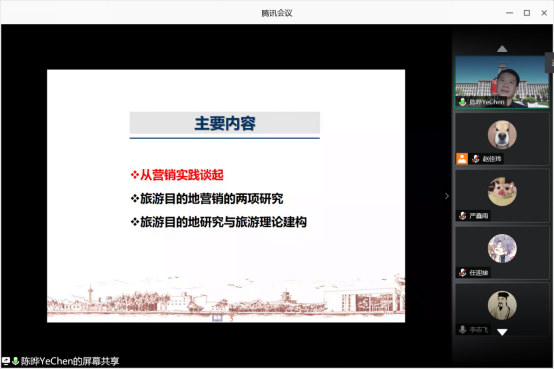Screen dimensions: 554x370
Task: Click the muted microphone icon next to 赵佳玮
Action: (x=476, y=159)
